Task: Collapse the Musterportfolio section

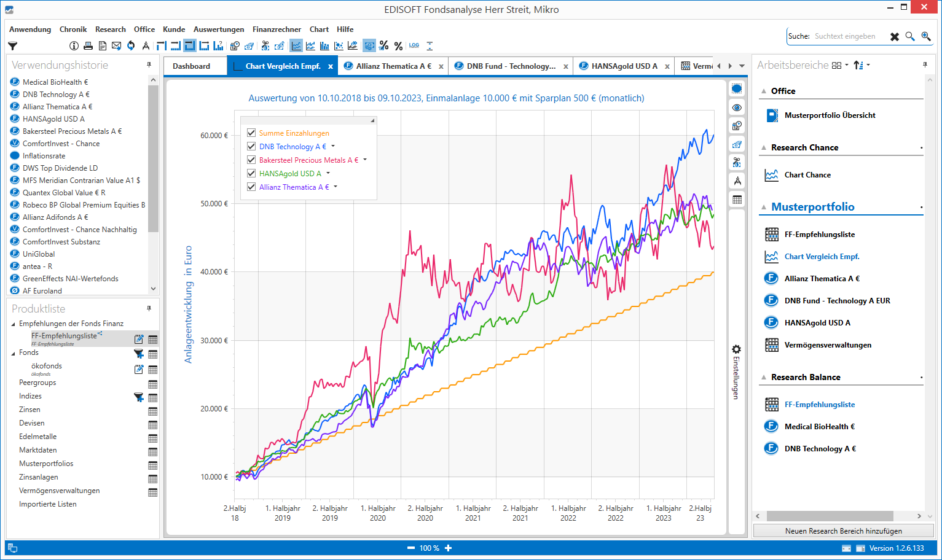Action: click(764, 208)
